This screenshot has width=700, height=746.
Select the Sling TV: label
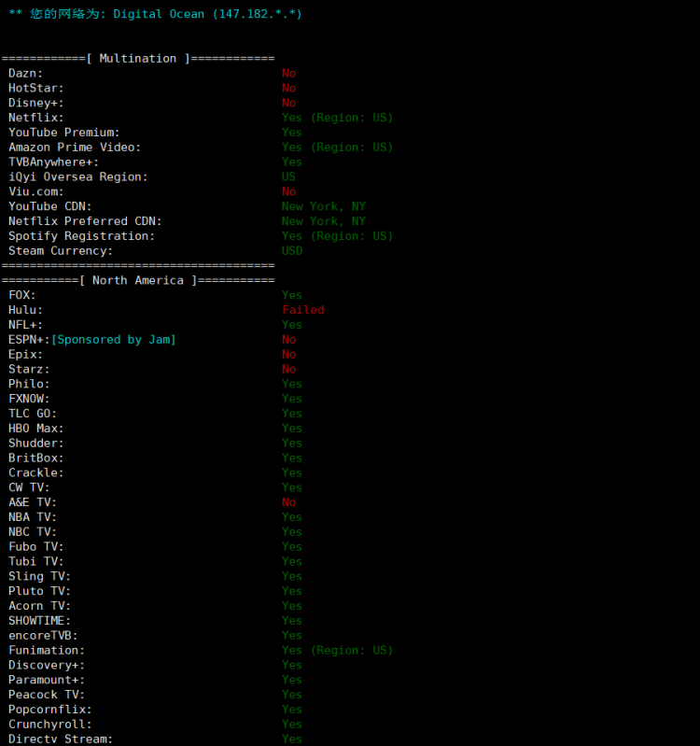click(x=40, y=576)
